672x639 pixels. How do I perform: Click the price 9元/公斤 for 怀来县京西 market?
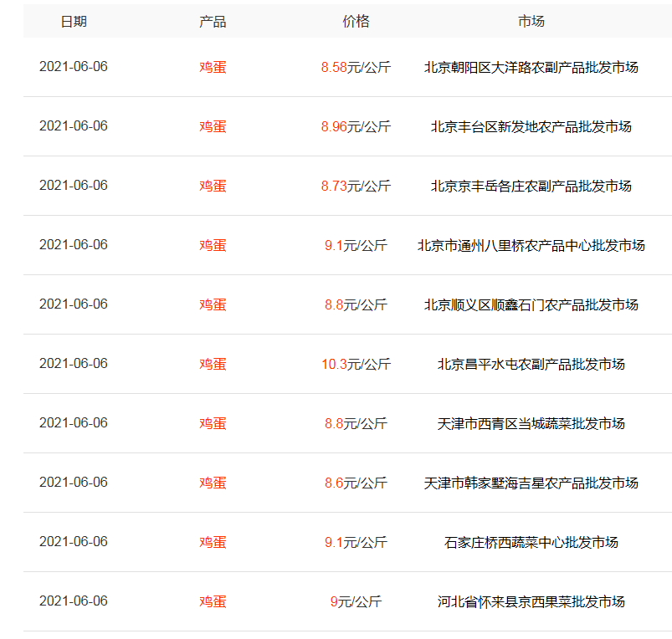(x=356, y=601)
